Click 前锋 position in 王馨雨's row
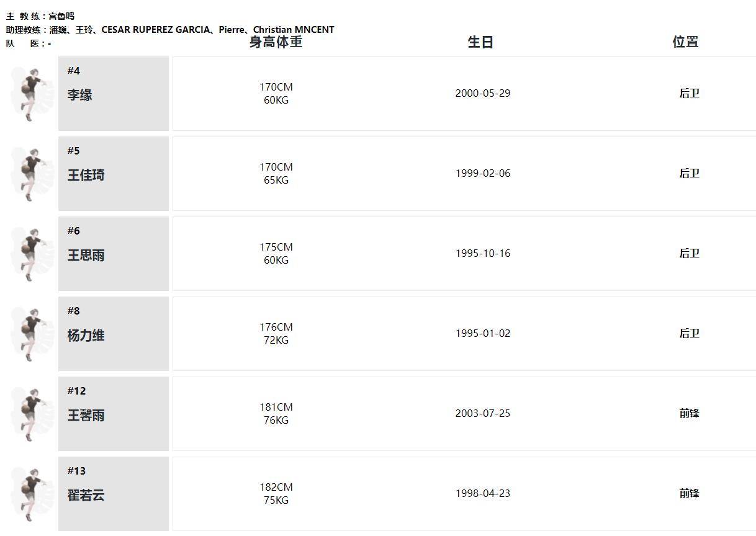756x536 pixels. (x=689, y=413)
